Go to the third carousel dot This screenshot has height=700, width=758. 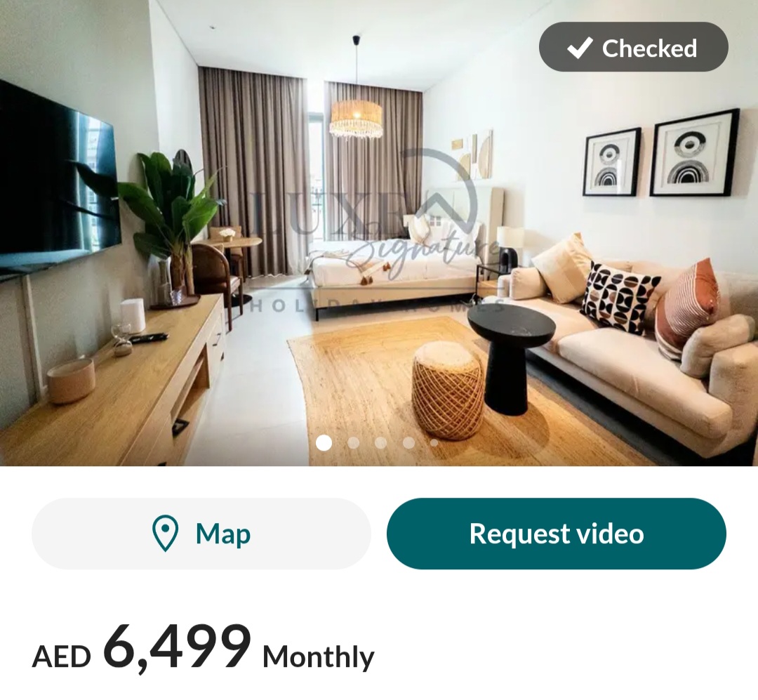pyautogui.click(x=381, y=442)
